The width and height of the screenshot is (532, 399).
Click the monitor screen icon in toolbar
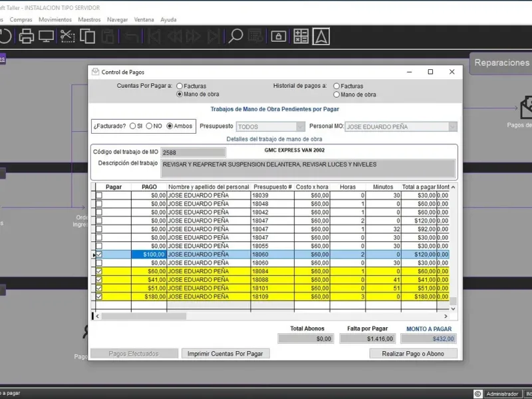click(x=46, y=36)
